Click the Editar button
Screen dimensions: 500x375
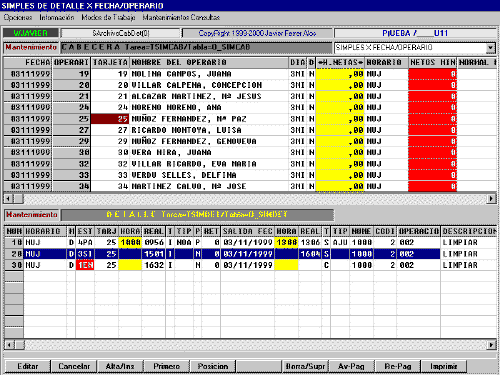click(28, 366)
